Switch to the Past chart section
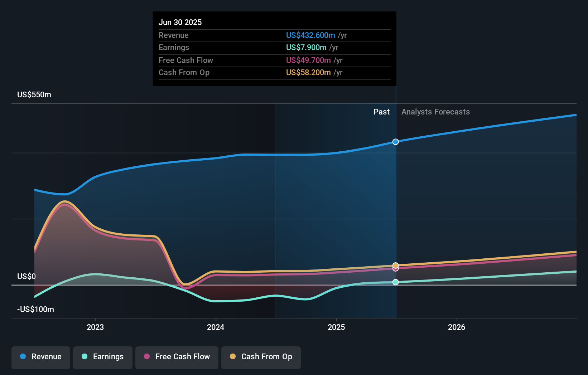The image size is (588, 375). (381, 112)
